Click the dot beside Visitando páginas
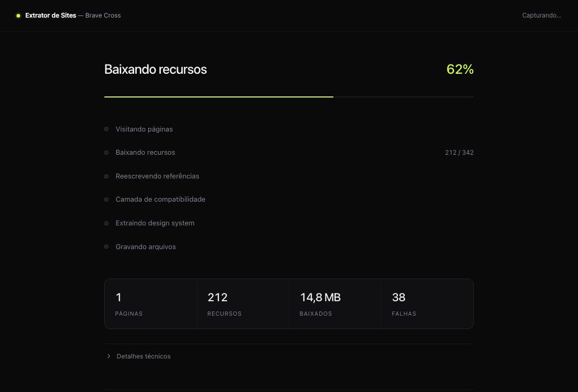The image size is (578, 392). 106,129
